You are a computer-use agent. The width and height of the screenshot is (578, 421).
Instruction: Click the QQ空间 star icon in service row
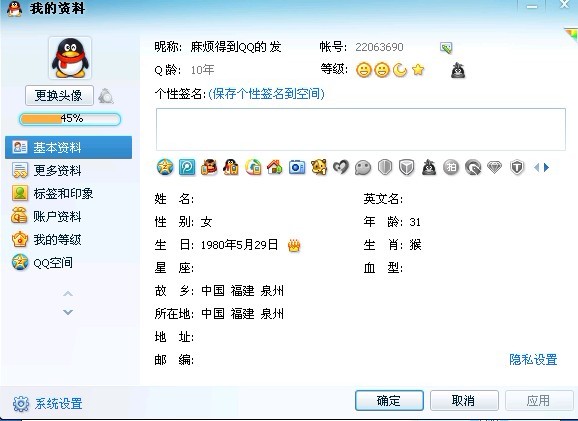(x=165, y=167)
